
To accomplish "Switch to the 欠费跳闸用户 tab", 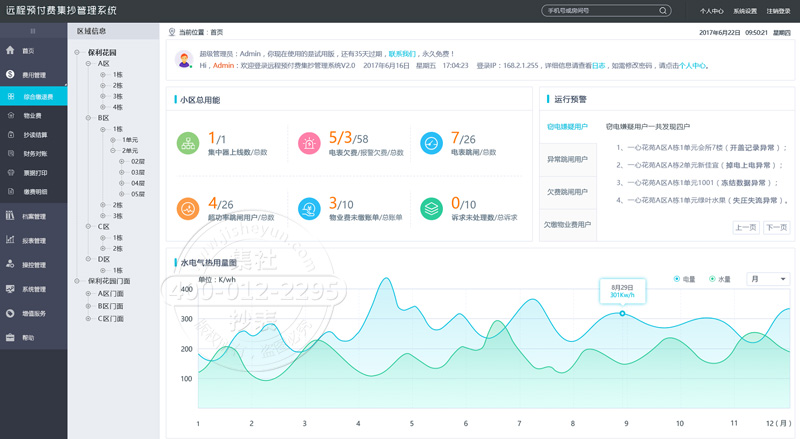I will point(567,192).
